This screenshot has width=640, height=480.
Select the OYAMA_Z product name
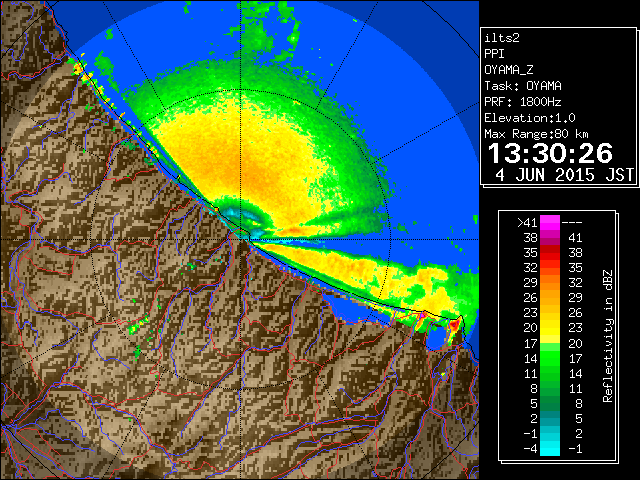pyautogui.click(x=509, y=70)
